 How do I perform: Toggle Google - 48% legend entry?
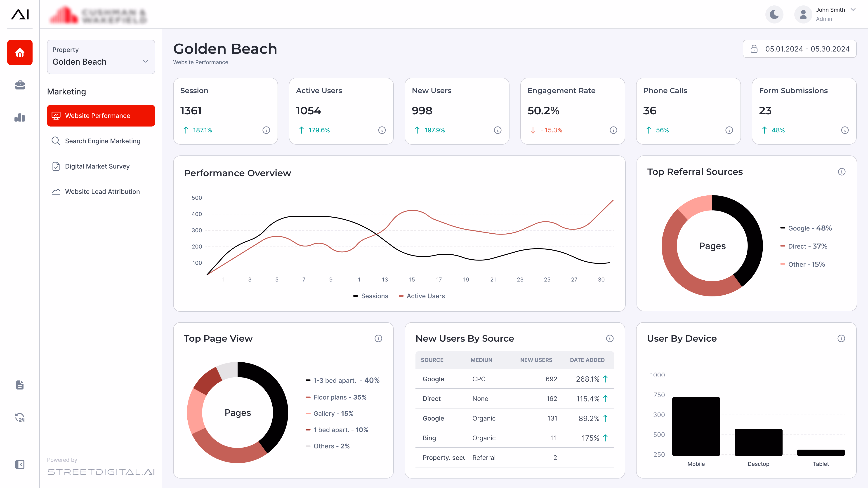click(x=806, y=228)
